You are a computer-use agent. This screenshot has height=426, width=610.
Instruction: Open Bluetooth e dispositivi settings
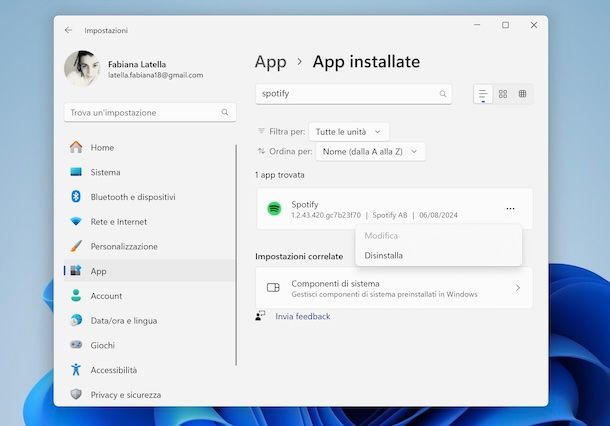coord(149,197)
